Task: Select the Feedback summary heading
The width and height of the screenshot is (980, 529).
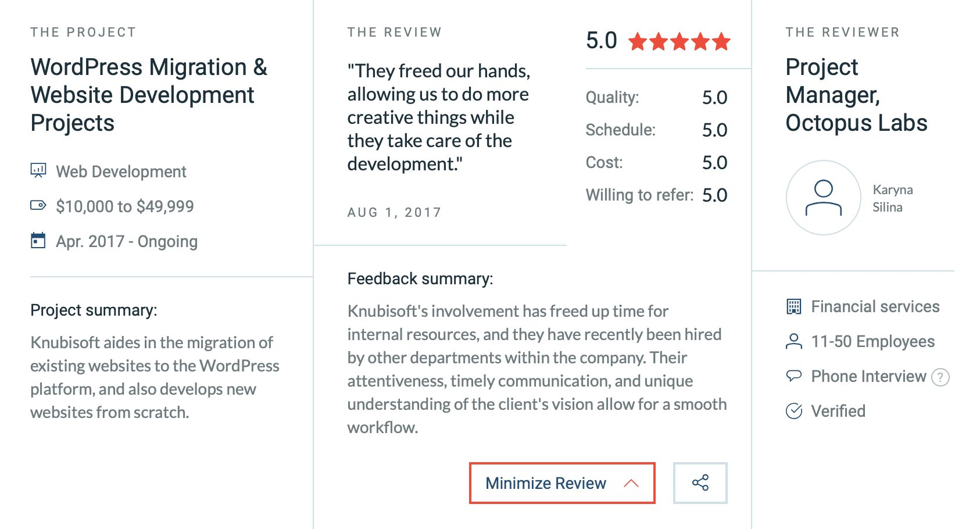Action: tap(420, 278)
